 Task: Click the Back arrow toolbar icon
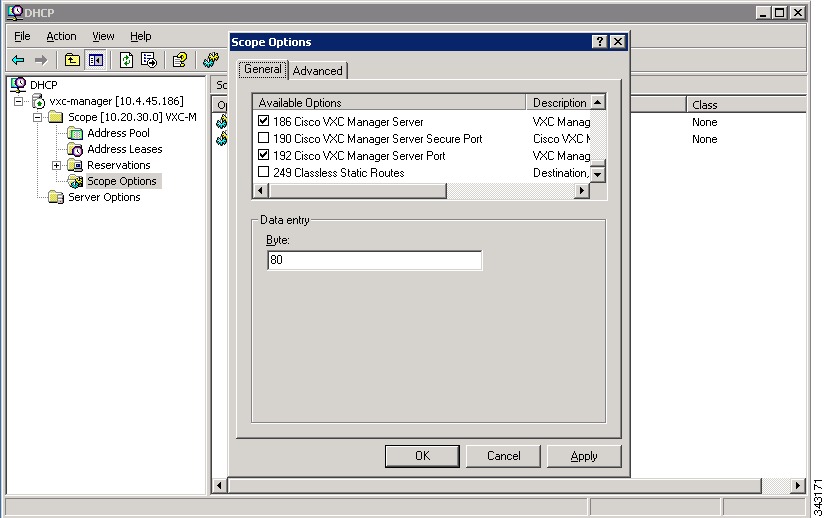pos(18,60)
